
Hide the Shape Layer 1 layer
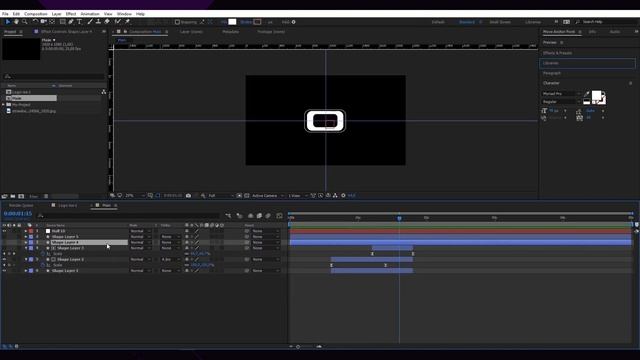(4, 271)
